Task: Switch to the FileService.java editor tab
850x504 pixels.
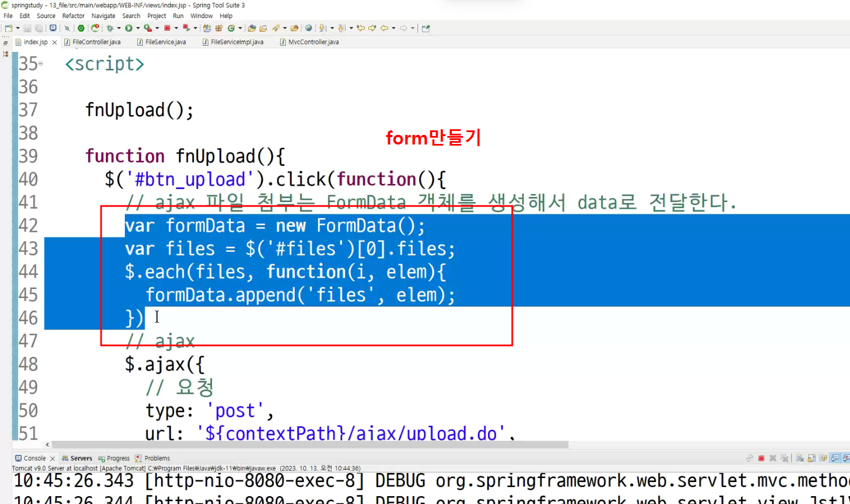Action: [x=162, y=42]
